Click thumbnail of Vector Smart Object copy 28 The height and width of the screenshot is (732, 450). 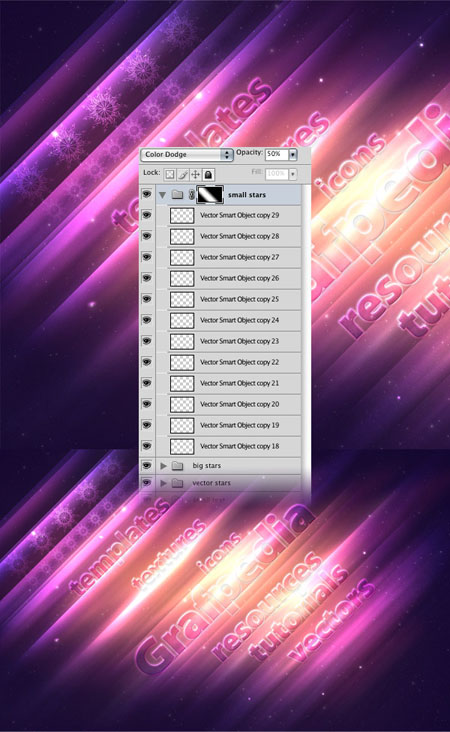tap(182, 237)
